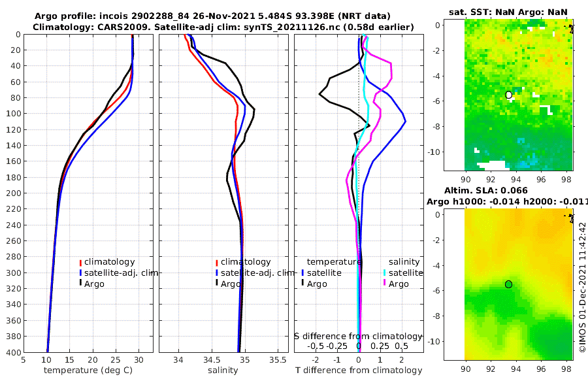
Task: Click the black circle marker on the SLA map
Action: tap(508, 284)
